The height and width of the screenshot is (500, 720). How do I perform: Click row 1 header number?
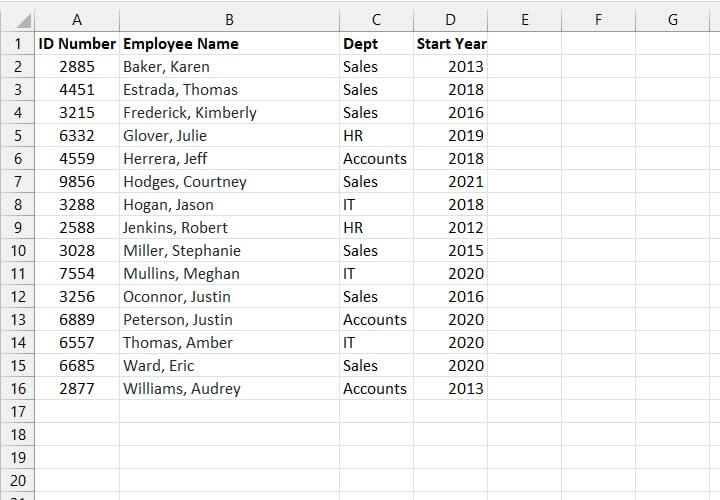pos(18,43)
